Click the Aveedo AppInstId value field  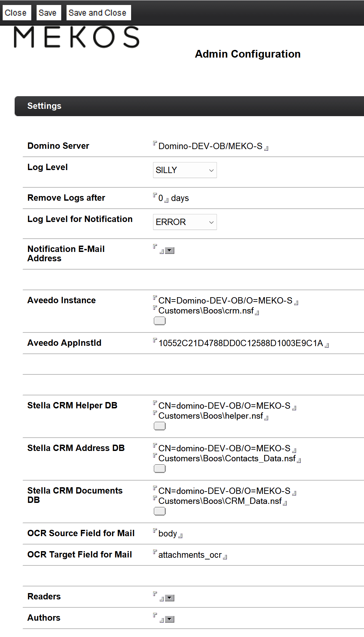241,343
